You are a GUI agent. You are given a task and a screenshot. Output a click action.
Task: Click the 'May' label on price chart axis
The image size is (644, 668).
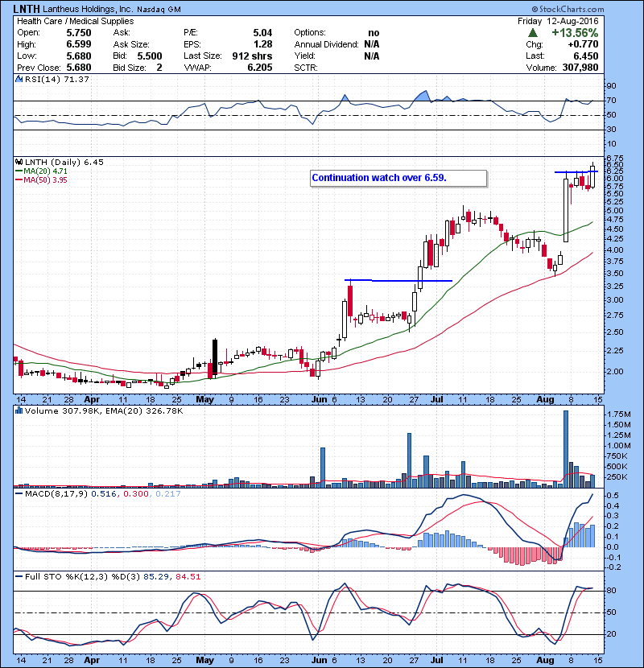point(204,400)
